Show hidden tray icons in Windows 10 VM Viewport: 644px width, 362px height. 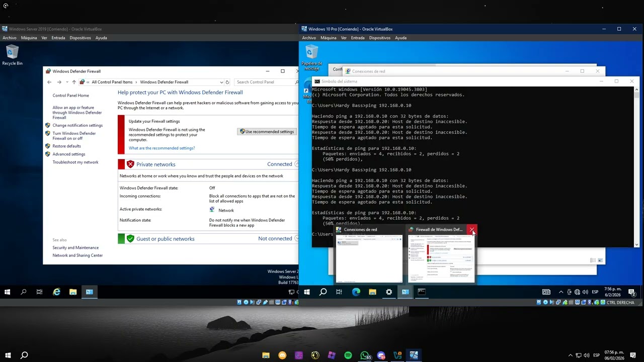[x=561, y=292]
